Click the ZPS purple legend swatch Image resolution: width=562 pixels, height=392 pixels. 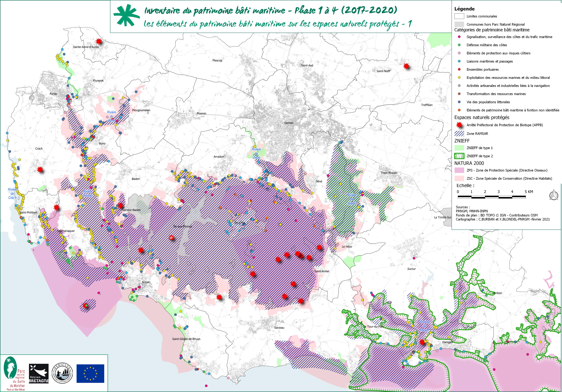pyautogui.click(x=459, y=170)
